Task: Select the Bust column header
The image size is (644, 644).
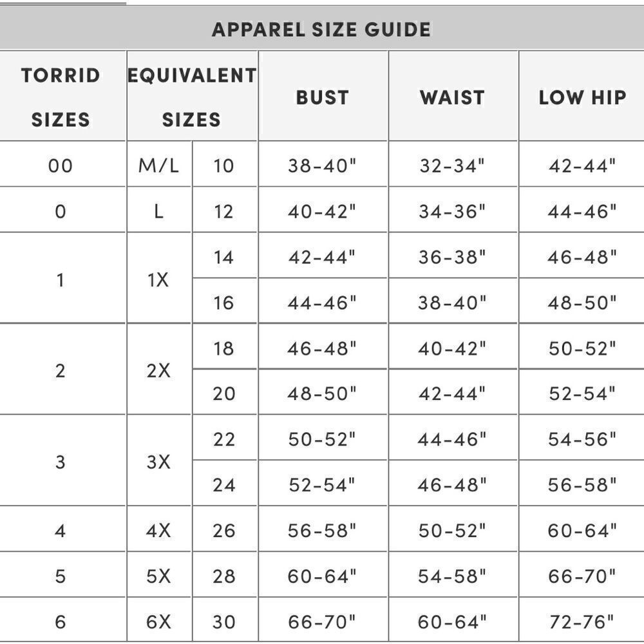Action: point(322,98)
